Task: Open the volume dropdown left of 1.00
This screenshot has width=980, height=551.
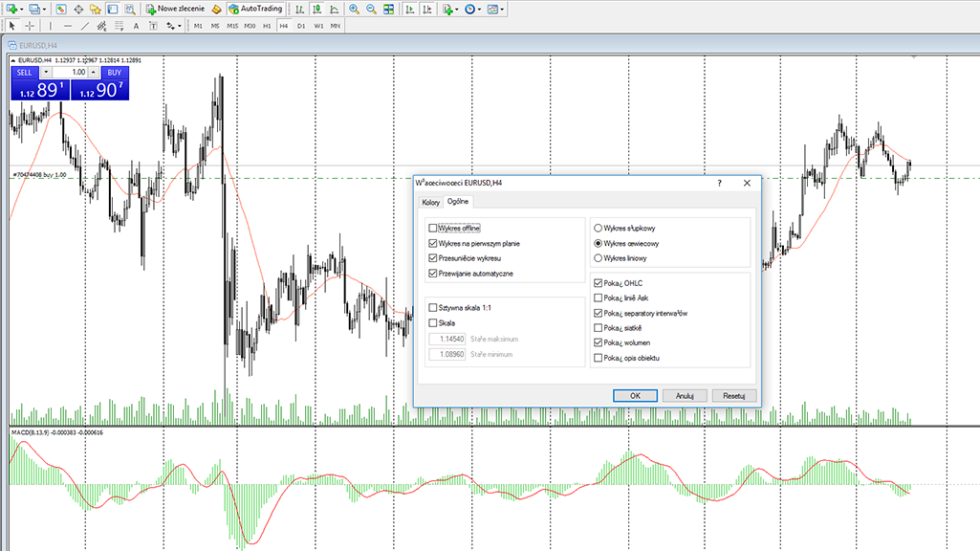Action: pos(45,73)
